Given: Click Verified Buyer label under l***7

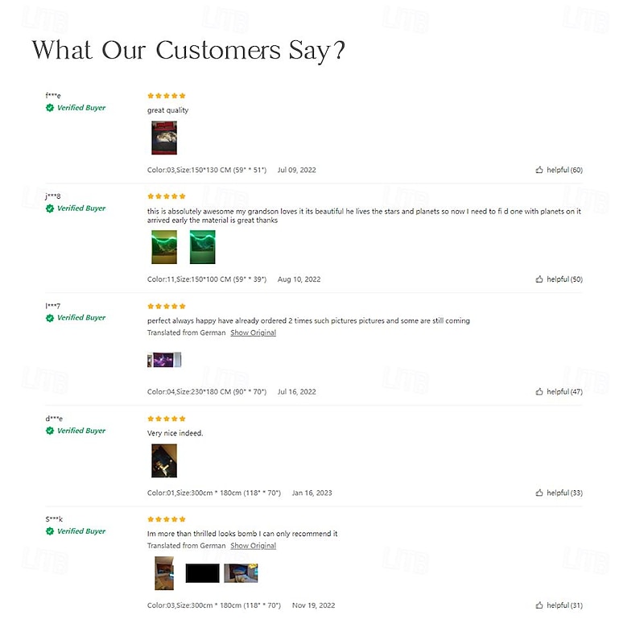Looking at the screenshot, I should (x=81, y=318).
